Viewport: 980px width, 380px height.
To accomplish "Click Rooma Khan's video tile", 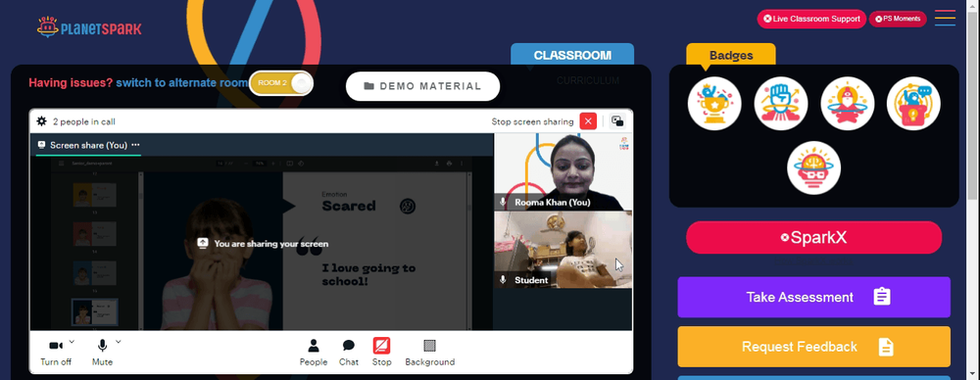I will pos(563,171).
